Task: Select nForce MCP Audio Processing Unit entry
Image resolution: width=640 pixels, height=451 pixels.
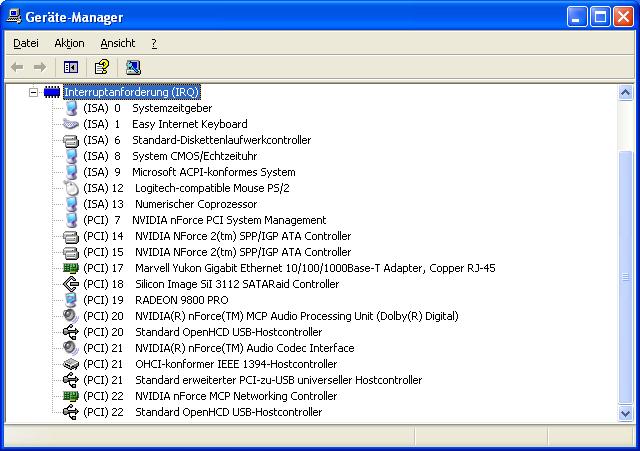Action: tap(271, 316)
